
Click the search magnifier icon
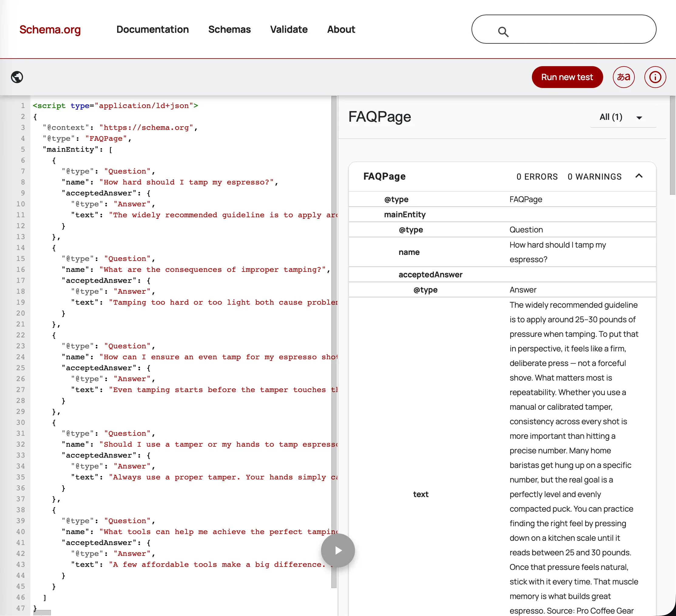503,32
